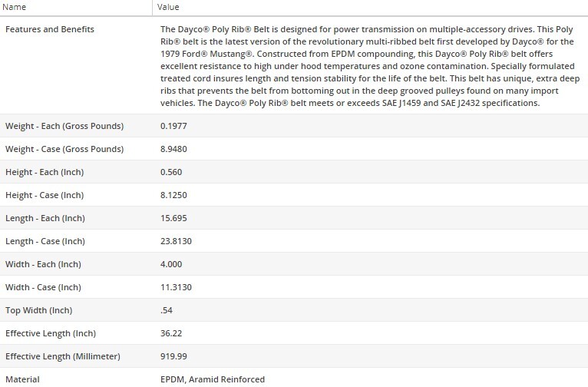Click the 23.8130 case length value
This screenshot has height=387, width=588.
coord(176,241)
